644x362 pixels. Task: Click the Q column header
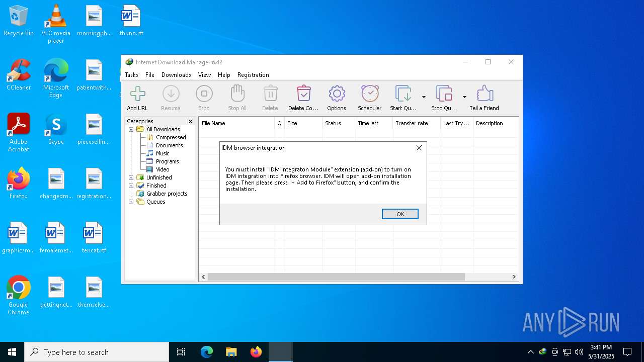[x=280, y=123]
